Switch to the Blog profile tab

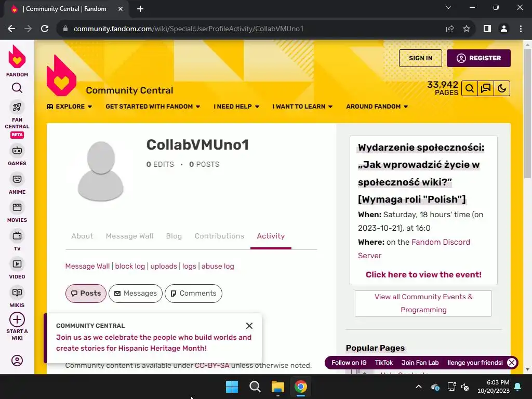click(x=174, y=236)
